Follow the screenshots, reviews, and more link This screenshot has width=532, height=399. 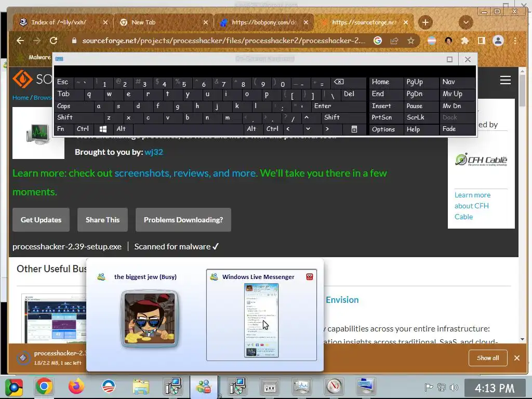[x=185, y=173]
